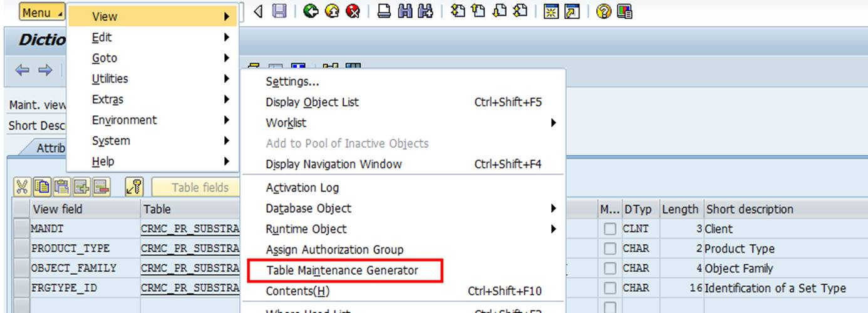
Task: Tick the M checkbox in PRODUCT_TYPE row
Action: (609, 249)
